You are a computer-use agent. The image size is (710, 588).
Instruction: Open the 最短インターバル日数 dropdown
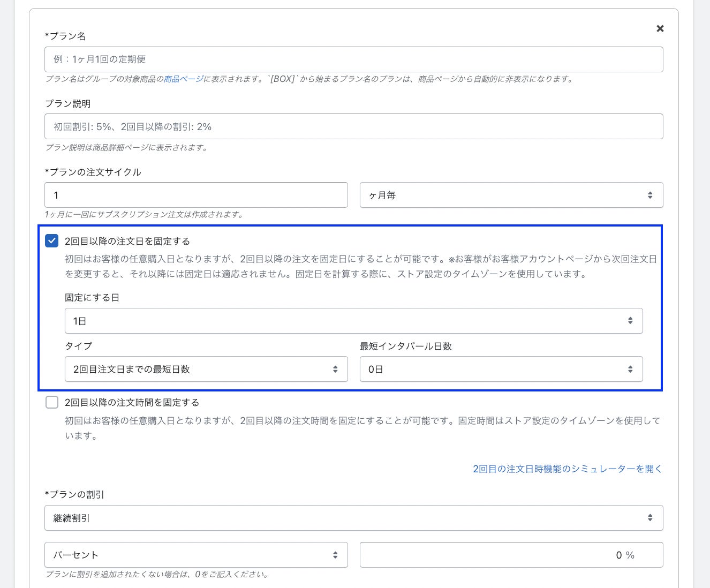[501, 370]
